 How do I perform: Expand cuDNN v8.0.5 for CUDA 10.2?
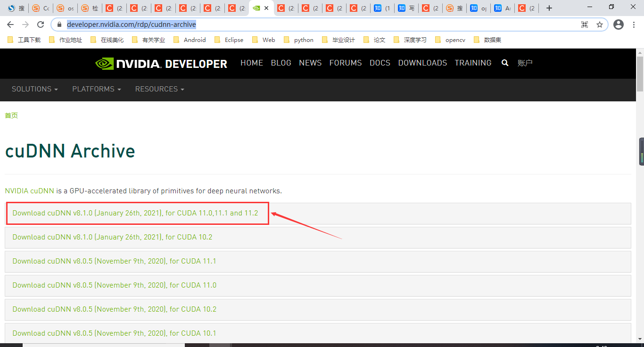[318, 310]
